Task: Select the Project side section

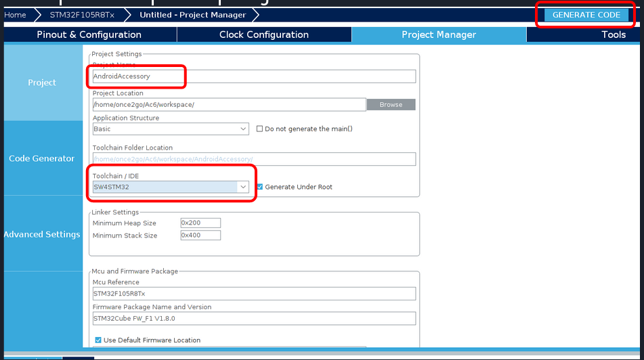Action: (42, 83)
